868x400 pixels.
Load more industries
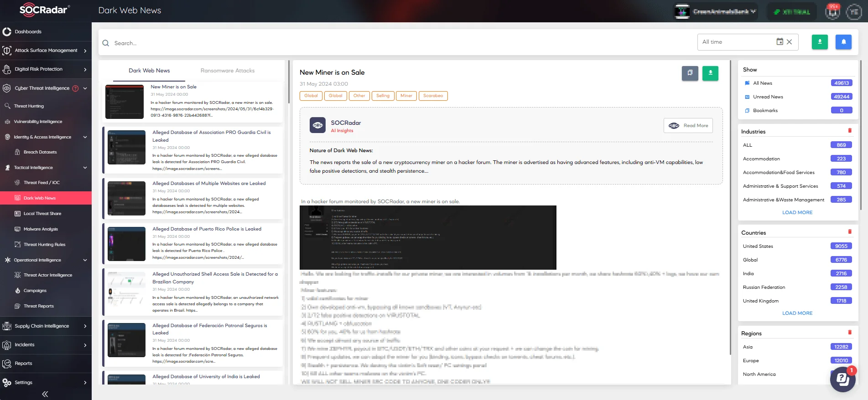click(x=797, y=212)
